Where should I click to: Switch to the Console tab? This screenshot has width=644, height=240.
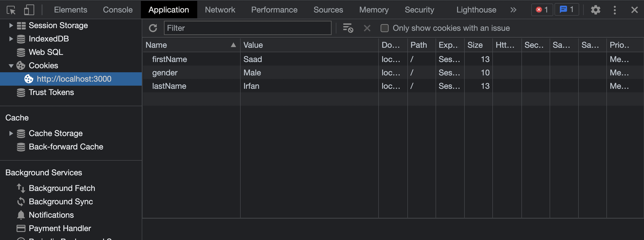(x=118, y=10)
